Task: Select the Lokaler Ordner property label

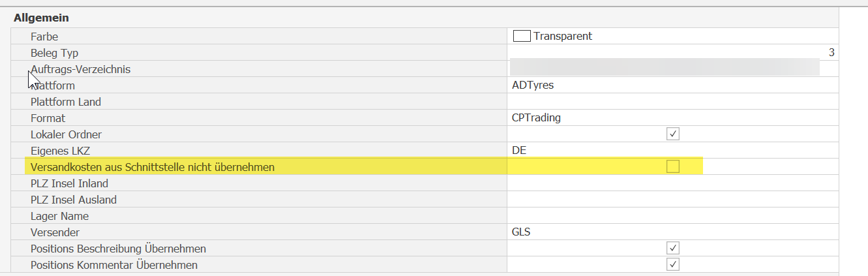Action: click(66, 134)
